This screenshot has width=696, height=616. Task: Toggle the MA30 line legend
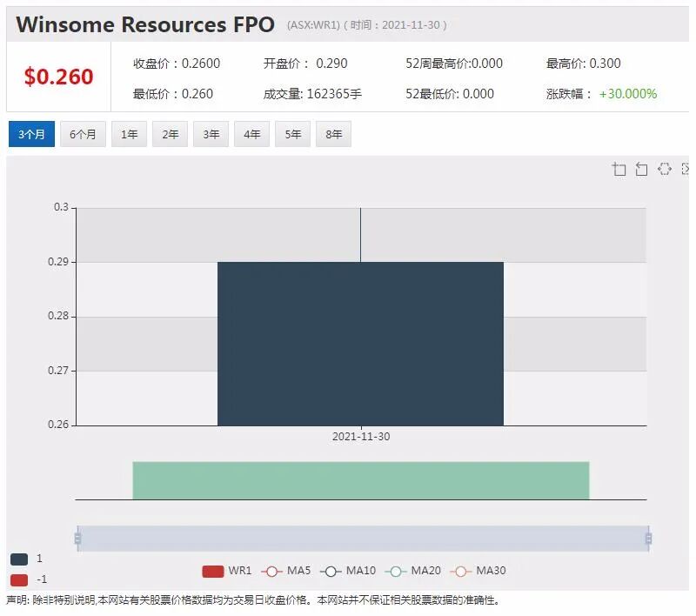click(x=478, y=571)
